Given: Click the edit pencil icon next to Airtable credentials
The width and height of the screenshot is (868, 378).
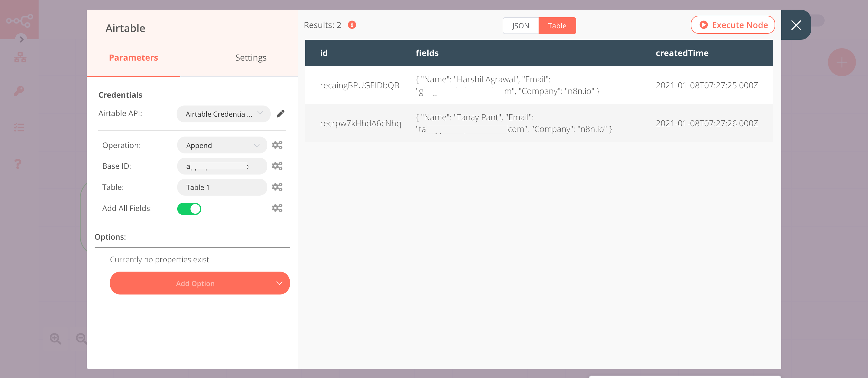Looking at the screenshot, I should click(281, 113).
